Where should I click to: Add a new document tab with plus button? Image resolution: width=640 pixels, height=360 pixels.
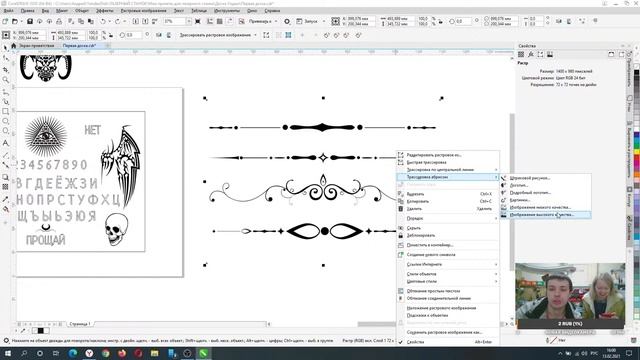tap(108, 46)
